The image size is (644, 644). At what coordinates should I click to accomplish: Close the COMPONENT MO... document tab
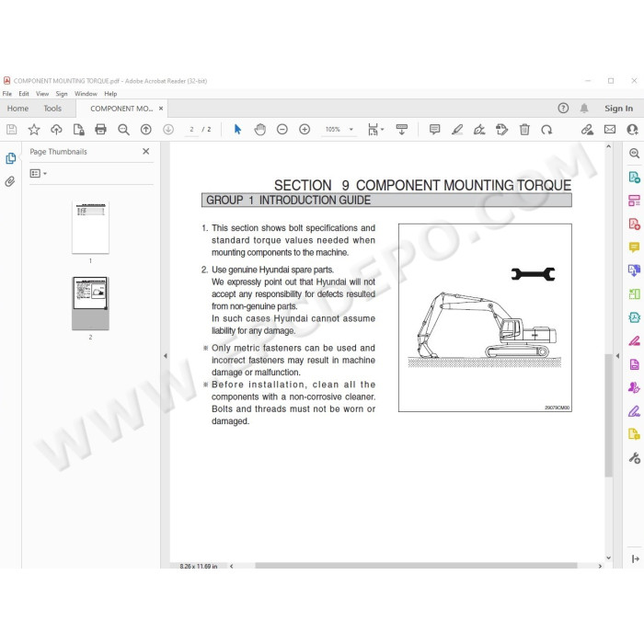click(161, 109)
